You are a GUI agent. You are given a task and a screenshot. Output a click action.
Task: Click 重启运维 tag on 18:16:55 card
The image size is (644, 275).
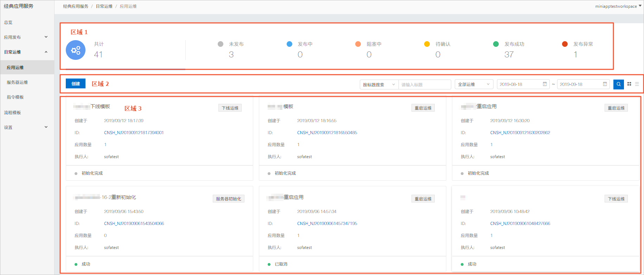pos(423,108)
